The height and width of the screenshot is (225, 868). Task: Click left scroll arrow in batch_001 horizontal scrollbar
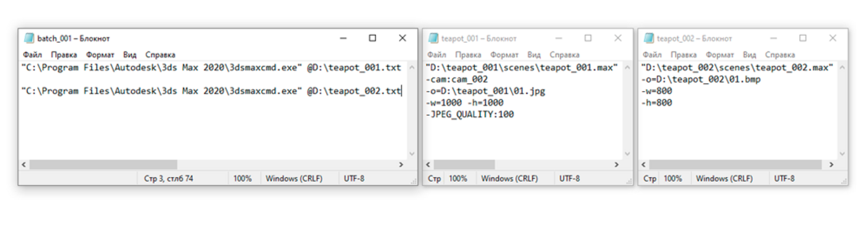[x=24, y=165]
